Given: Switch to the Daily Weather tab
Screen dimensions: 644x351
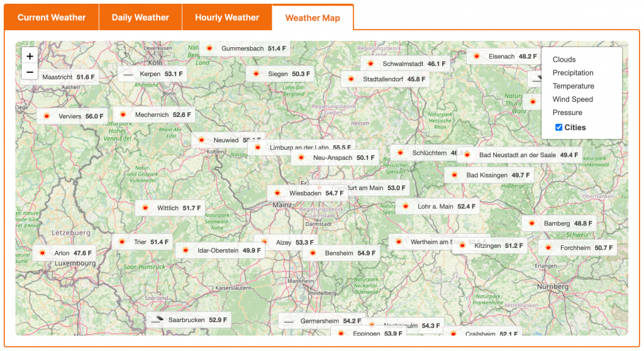Looking at the screenshot, I should click(x=140, y=18).
